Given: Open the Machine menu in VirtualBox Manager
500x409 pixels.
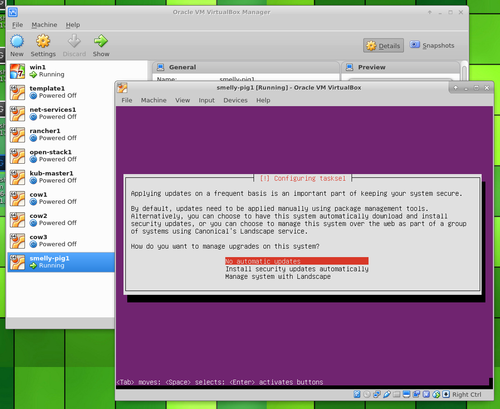Looking at the screenshot, I should (x=44, y=25).
